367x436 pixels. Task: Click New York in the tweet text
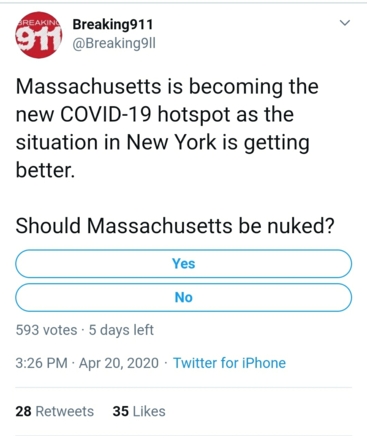(172, 142)
